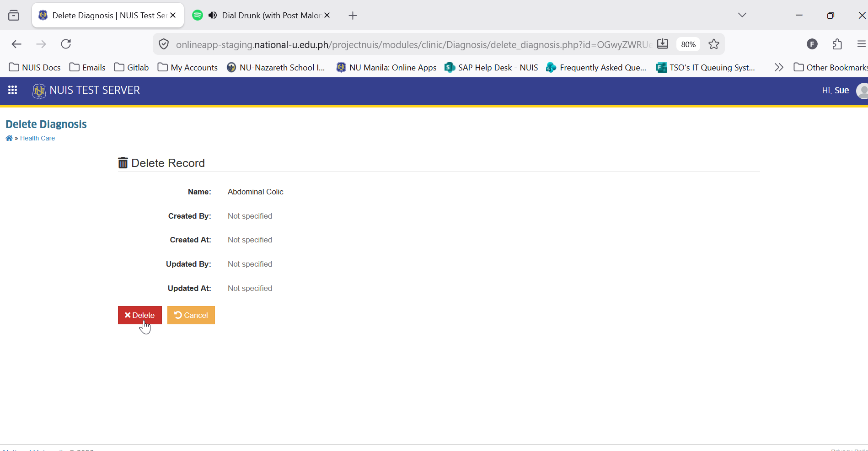The image size is (868, 451).
Task: Open the extensions puzzle icon
Action: pos(837,44)
